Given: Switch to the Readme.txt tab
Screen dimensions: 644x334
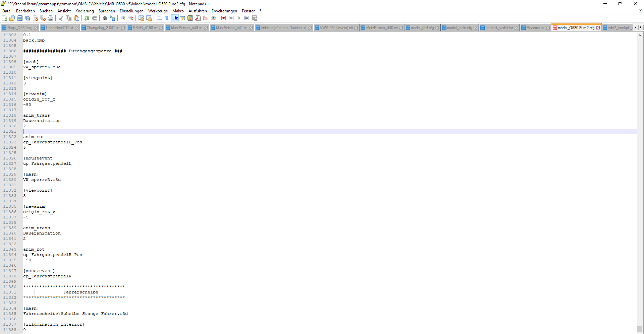Looking at the screenshot, I should click(535, 28).
